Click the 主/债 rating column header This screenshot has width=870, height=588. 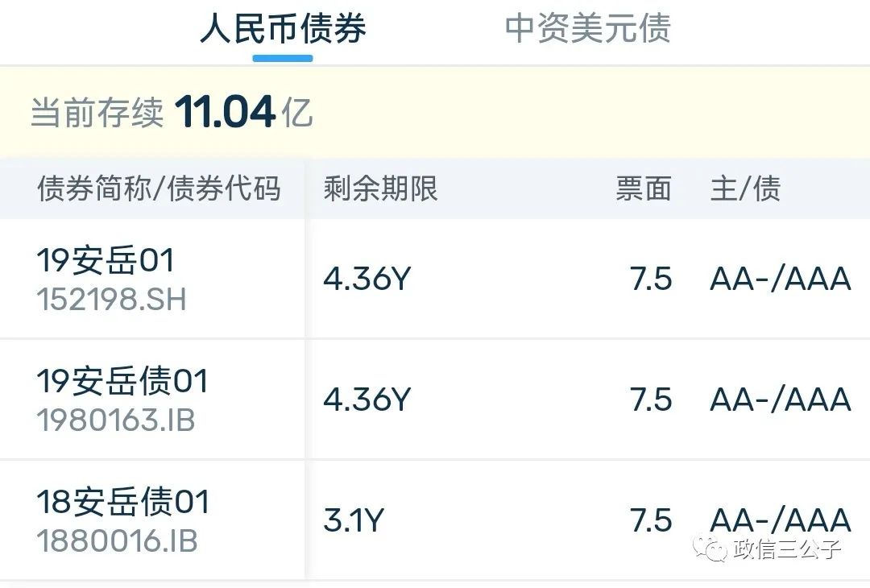click(x=746, y=188)
